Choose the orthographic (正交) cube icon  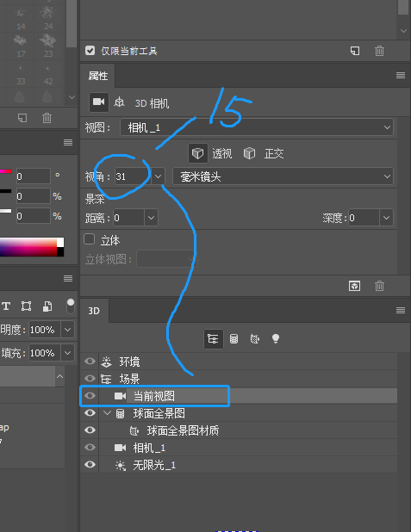(249, 153)
